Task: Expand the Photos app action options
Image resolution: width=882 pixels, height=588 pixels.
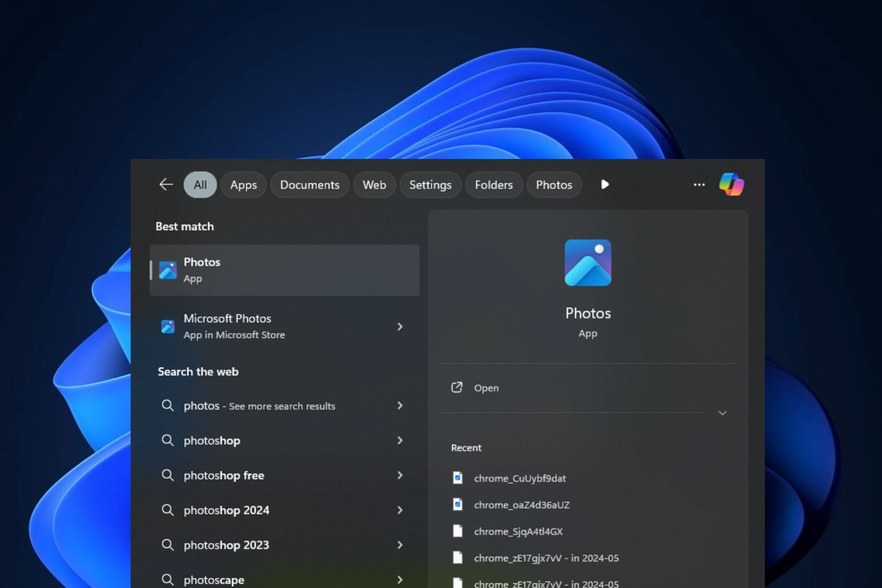Action: [x=722, y=413]
